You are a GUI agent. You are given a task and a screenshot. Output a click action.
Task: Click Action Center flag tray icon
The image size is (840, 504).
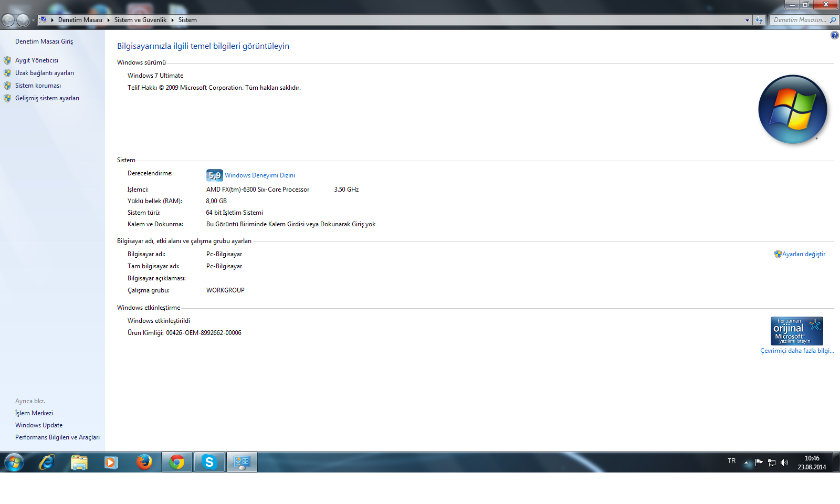(759, 463)
